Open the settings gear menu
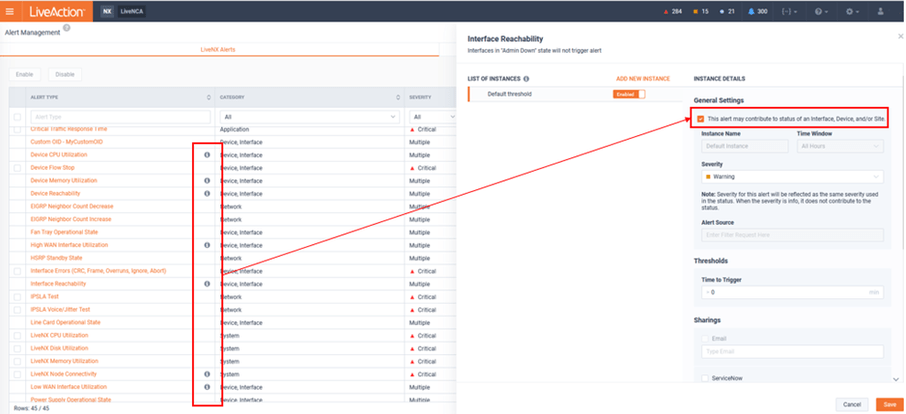The width and height of the screenshot is (906, 414). click(x=853, y=12)
